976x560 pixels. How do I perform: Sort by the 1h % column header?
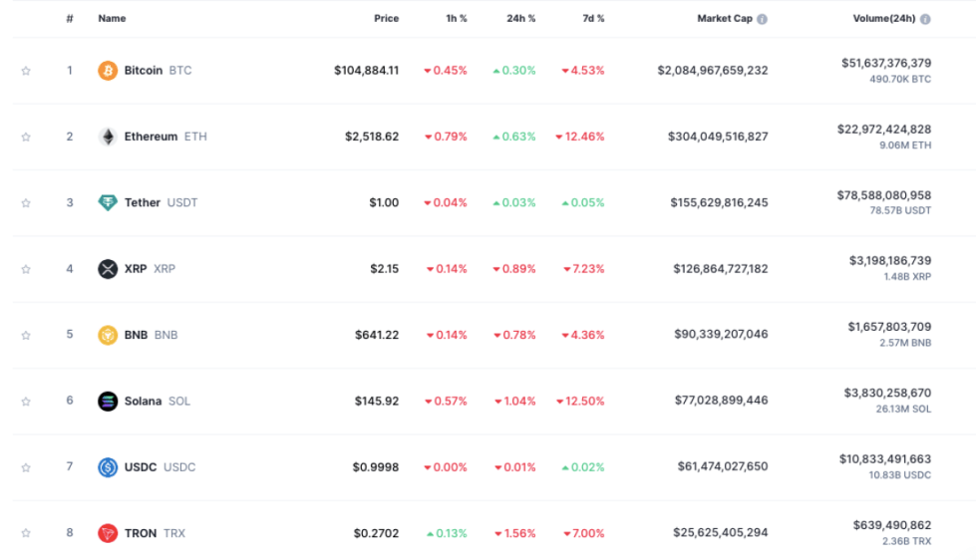point(457,19)
